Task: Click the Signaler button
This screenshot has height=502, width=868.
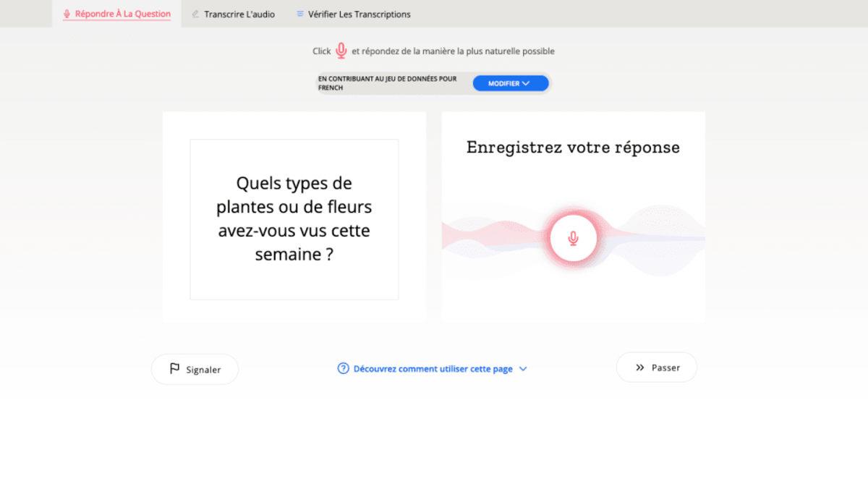Action: (195, 369)
